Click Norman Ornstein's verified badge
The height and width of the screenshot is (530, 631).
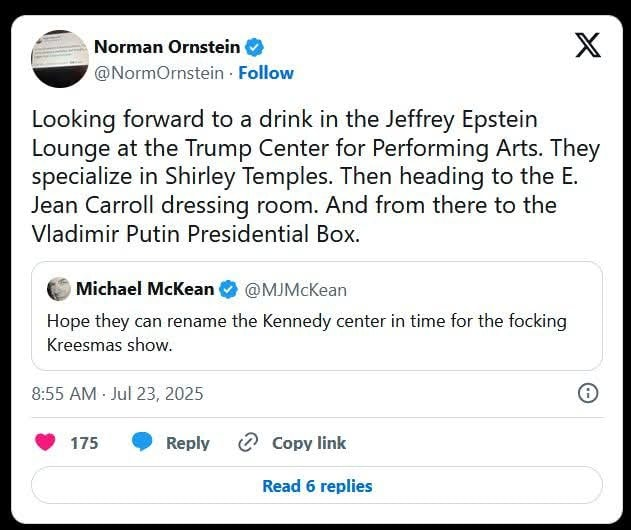[256, 47]
